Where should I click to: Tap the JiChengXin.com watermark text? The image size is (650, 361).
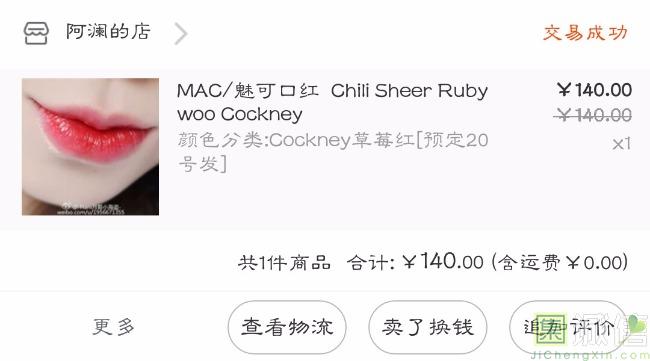pyautogui.click(x=590, y=355)
